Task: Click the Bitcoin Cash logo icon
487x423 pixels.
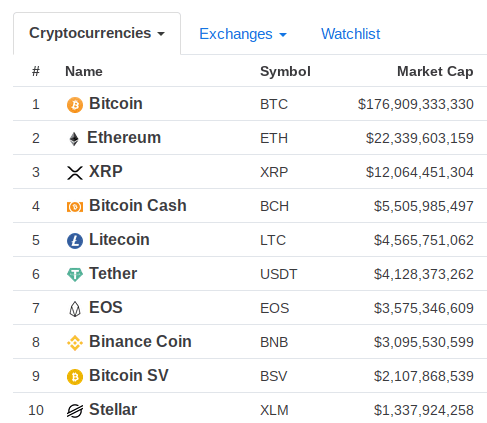Action: click(x=75, y=207)
